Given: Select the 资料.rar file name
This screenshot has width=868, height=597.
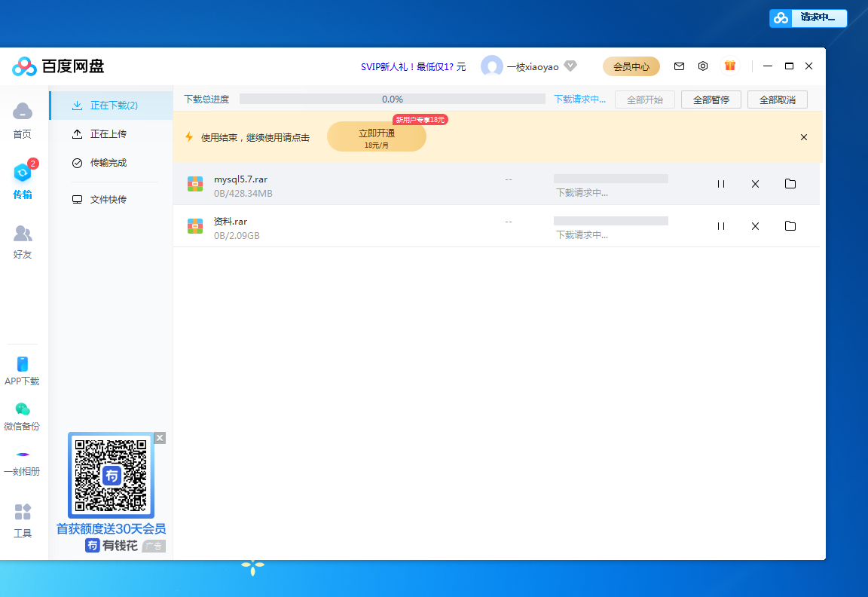Looking at the screenshot, I should tap(231, 221).
